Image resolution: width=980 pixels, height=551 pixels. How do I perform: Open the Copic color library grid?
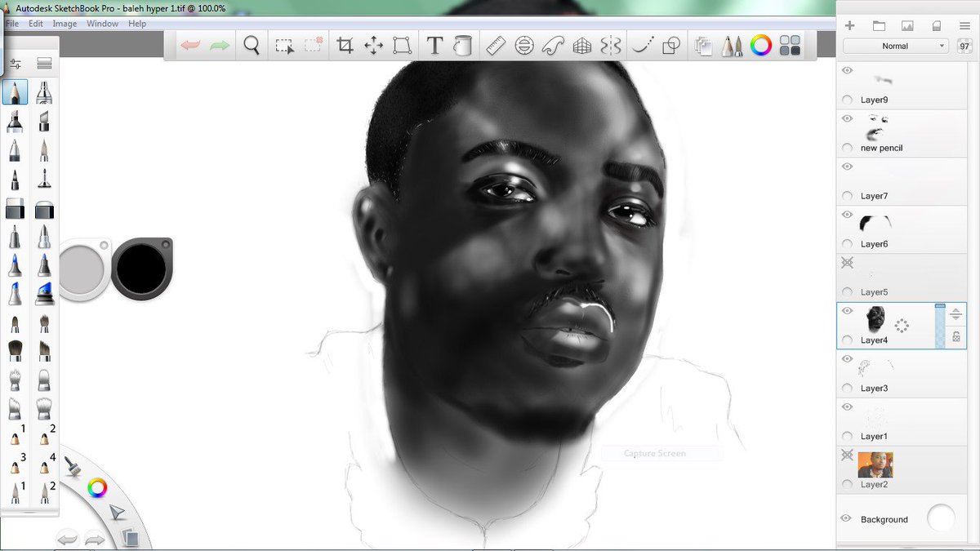790,46
